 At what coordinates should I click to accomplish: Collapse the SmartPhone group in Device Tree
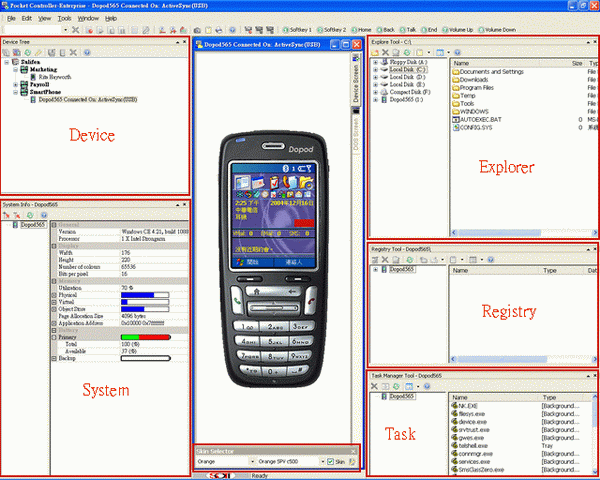[x=16, y=92]
